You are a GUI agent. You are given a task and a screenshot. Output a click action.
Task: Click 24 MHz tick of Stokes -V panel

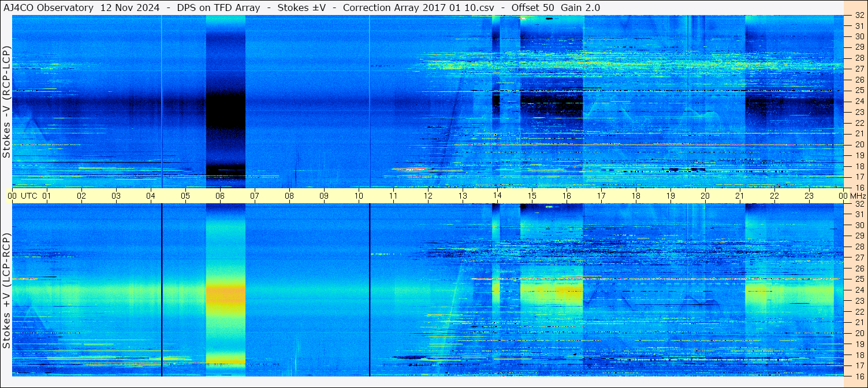coord(859,101)
